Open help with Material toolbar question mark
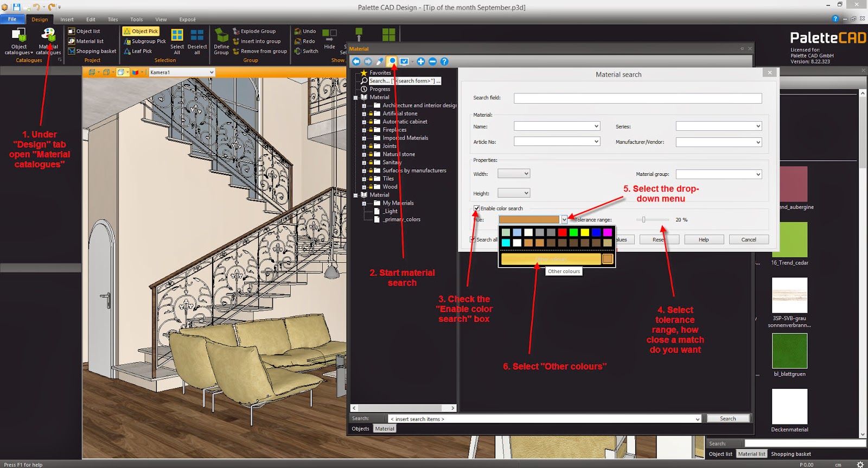Viewport: 868px width, 468px height. pos(444,61)
